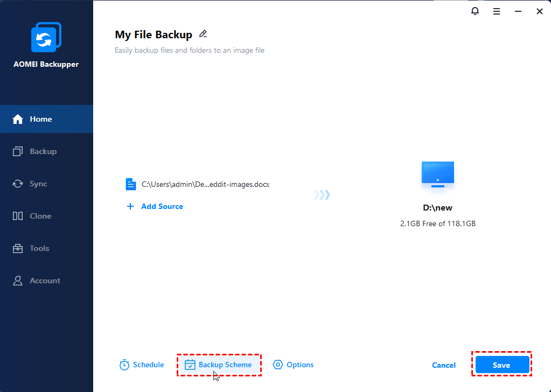The width and height of the screenshot is (551, 392).
Task: Click the Add Source link
Action: click(162, 206)
